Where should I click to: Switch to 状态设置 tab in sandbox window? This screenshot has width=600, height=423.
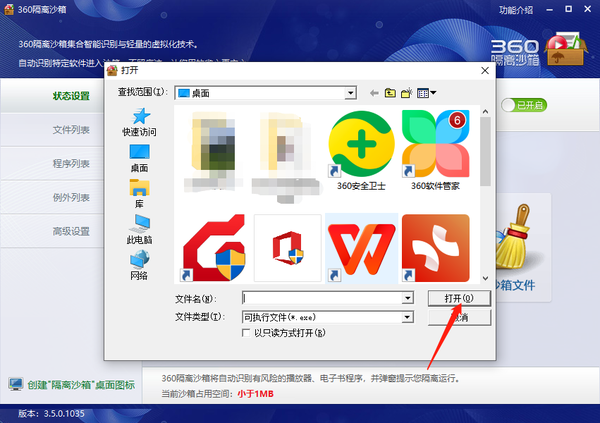coord(71,96)
